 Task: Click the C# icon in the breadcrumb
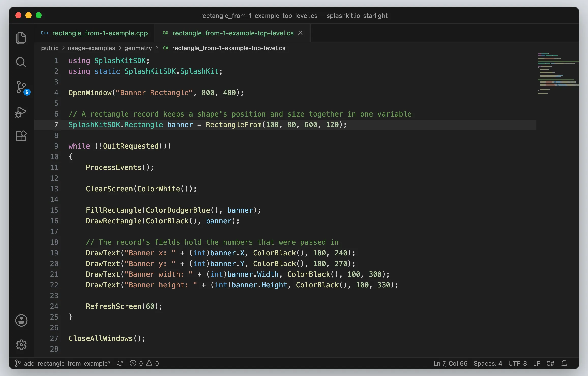pos(166,48)
